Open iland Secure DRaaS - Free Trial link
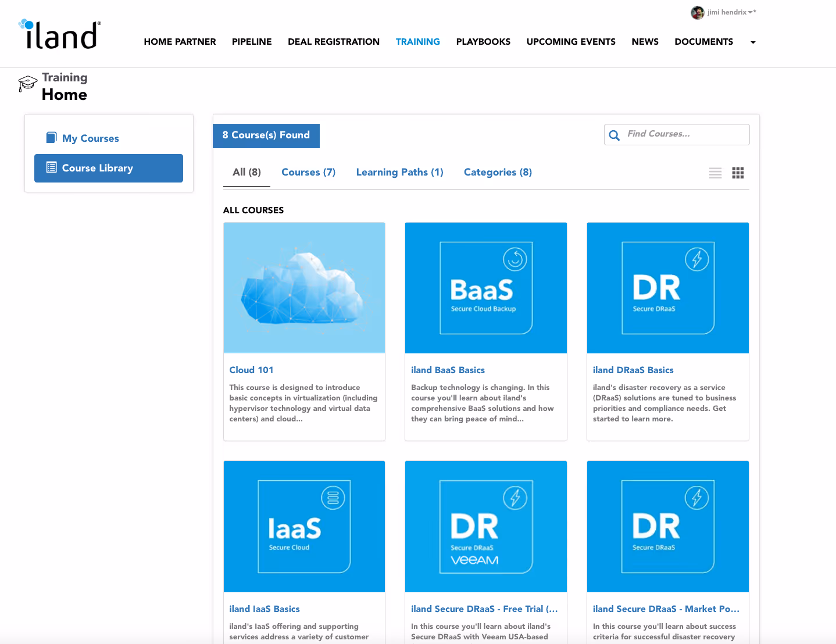836x644 pixels. click(484, 609)
